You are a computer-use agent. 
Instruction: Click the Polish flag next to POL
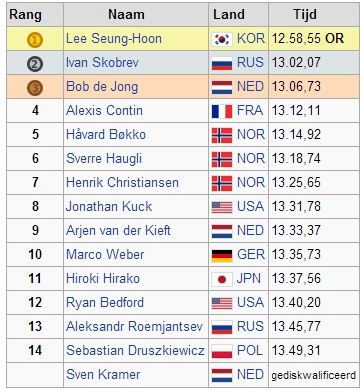(x=222, y=351)
